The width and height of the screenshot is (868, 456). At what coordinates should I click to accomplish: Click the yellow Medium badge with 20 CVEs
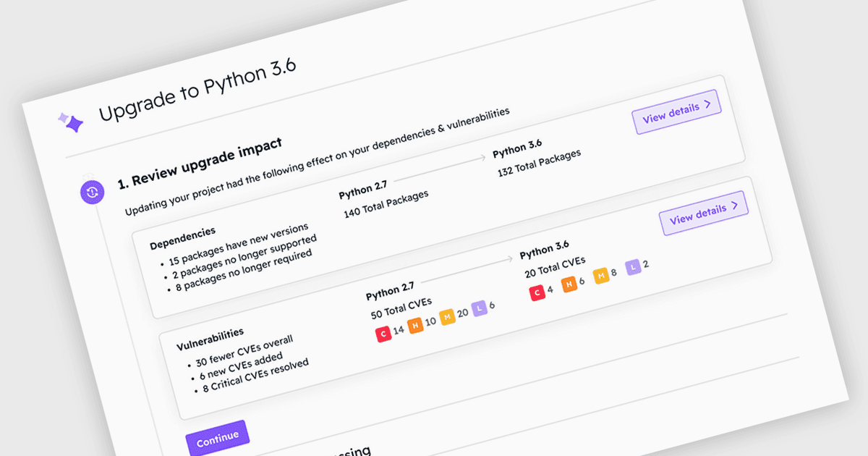click(x=447, y=317)
